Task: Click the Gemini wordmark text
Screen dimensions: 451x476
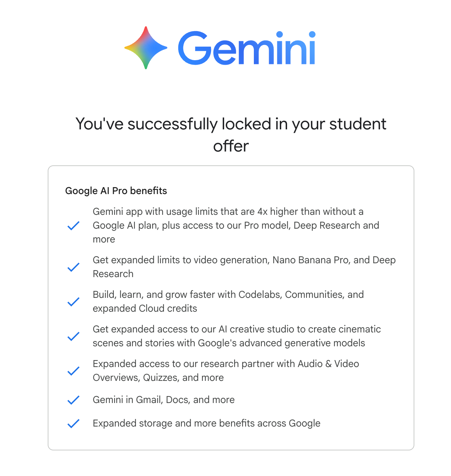Action: click(247, 48)
